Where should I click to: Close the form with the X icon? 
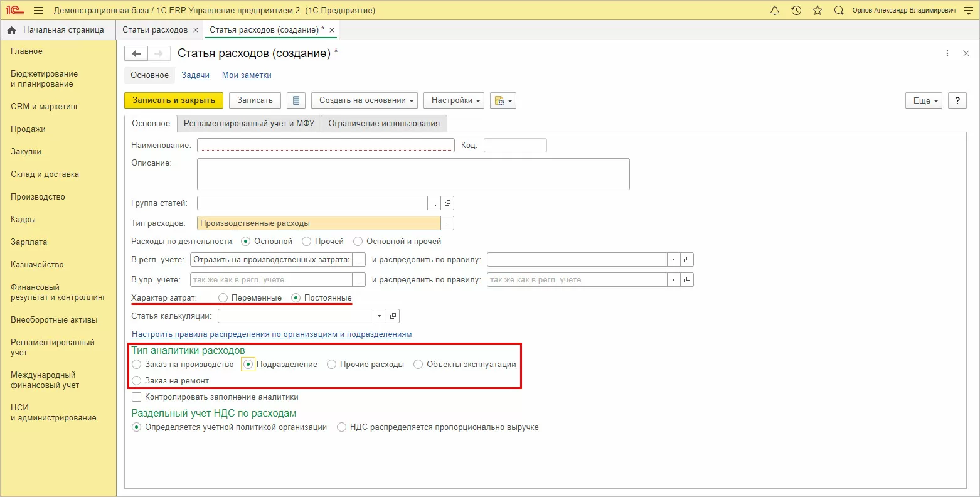pos(966,54)
